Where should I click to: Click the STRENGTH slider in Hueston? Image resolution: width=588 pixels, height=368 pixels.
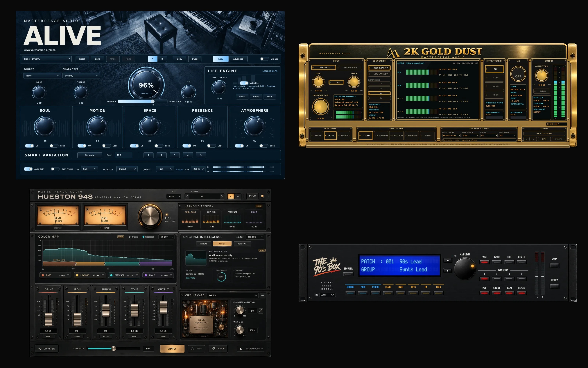(x=114, y=348)
